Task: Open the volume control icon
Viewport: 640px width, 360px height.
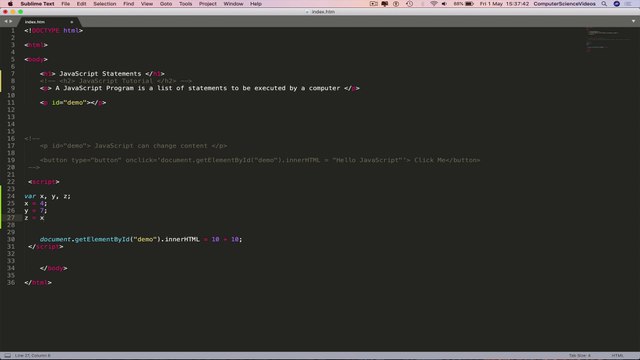Action: tap(444, 4)
